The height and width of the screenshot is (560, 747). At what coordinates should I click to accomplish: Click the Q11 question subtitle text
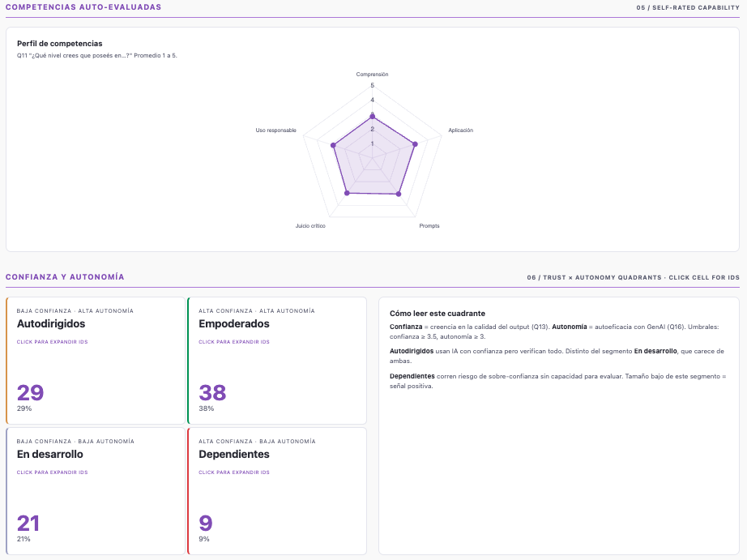click(x=96, y=55)
